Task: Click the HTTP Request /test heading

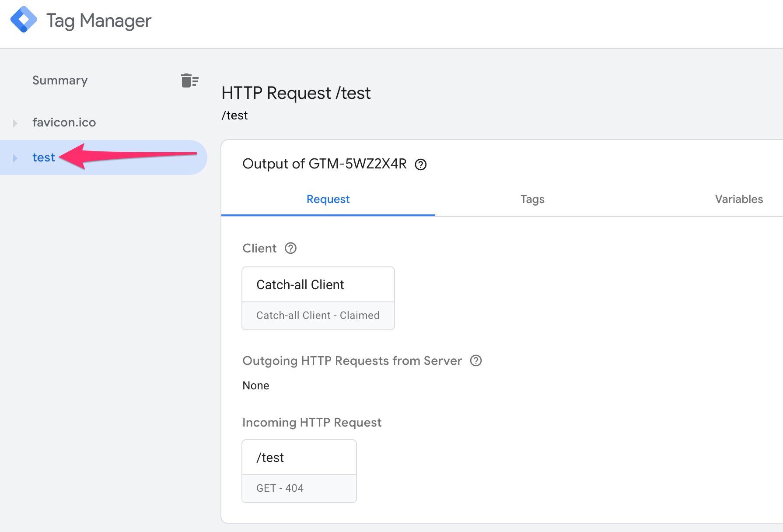Action: tap(296, 93)
